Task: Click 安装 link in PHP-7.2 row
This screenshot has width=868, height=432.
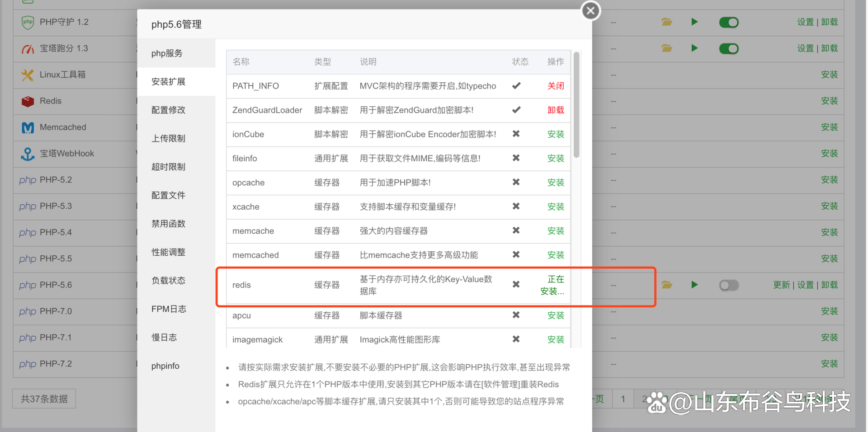Action: click(830, 364)
